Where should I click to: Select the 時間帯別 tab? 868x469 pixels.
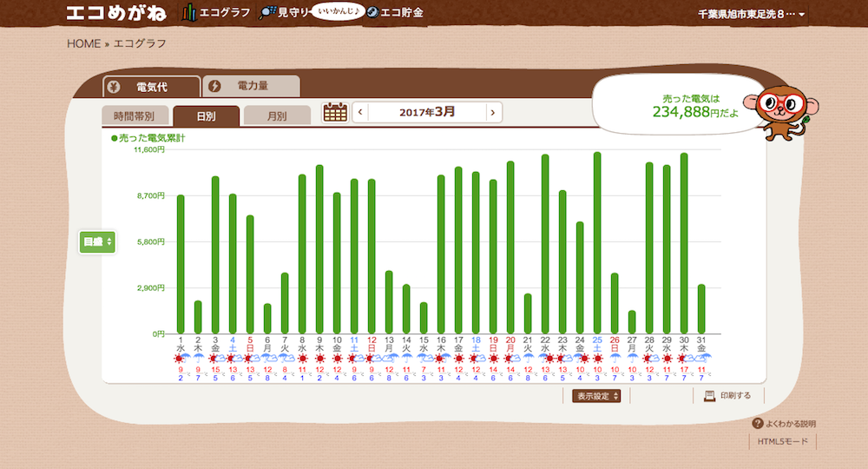pos(134,116)
